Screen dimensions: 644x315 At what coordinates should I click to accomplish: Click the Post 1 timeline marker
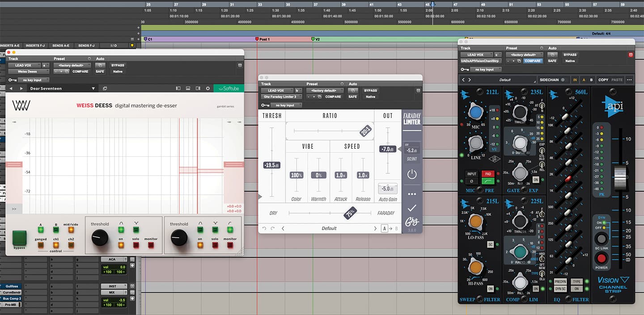(263, 39)
